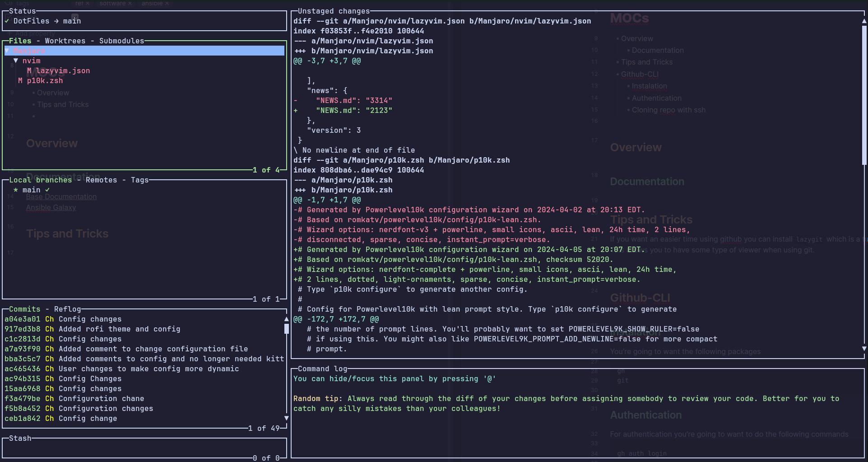This screenshot has width=868, height=462.
Task: Click the down arrow in the Commits scrollbar
Action: (x=286, y=418)
